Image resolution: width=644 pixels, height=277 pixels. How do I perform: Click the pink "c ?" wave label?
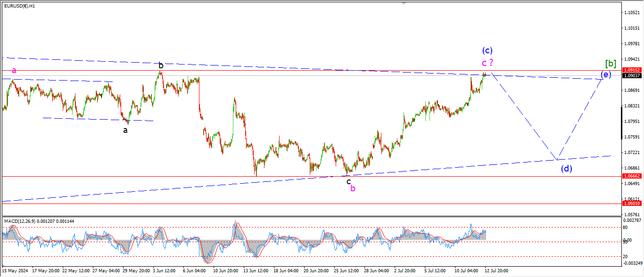[x=487, y=63]
